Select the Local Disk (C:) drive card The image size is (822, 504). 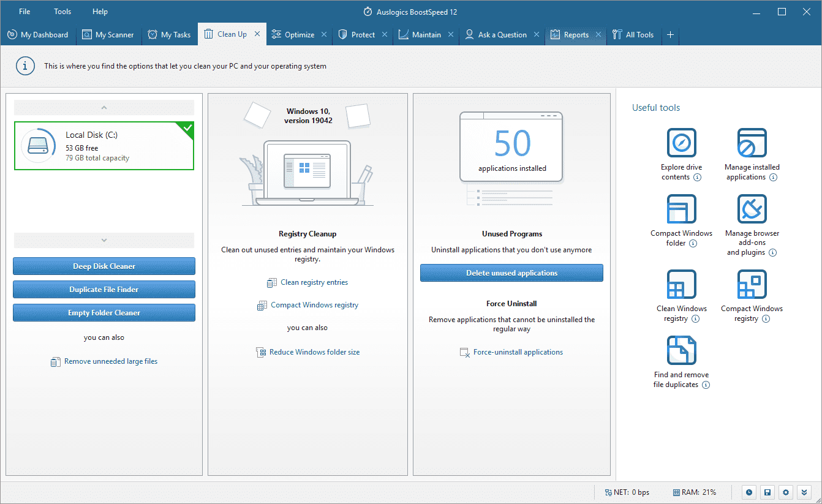pos(104,146)
